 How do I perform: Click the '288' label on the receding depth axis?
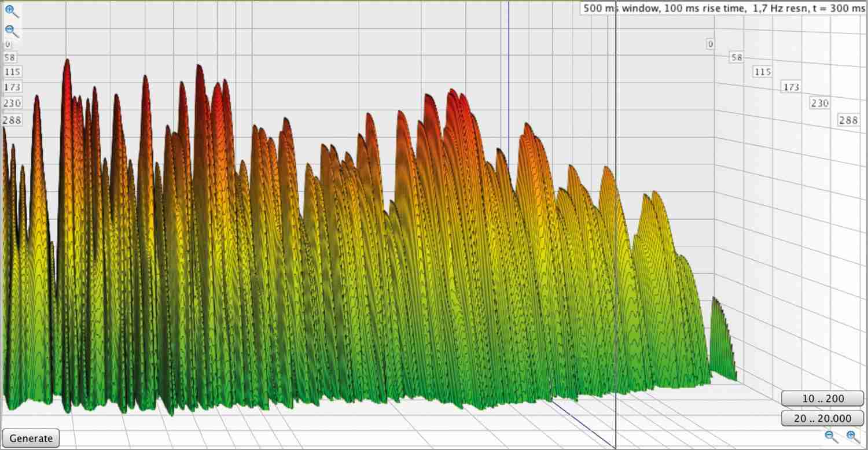click(x=848, y=120)
